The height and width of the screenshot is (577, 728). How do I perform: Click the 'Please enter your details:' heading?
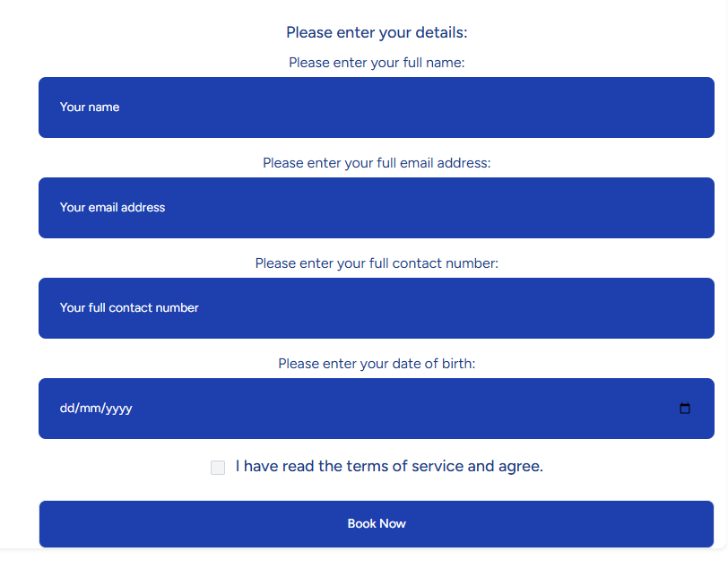coord(377,32)
